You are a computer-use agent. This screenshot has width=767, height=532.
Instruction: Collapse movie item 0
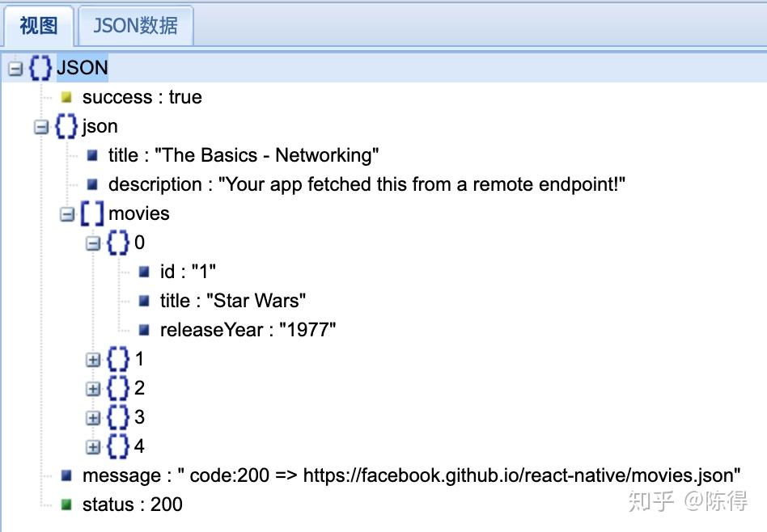[93, 243]
